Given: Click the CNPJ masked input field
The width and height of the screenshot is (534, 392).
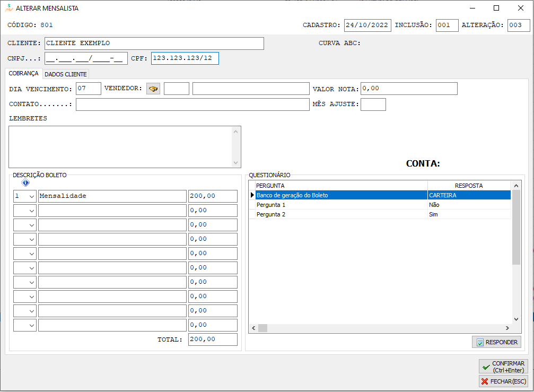Looking at the screenshot, I should (x=86, y=58).
